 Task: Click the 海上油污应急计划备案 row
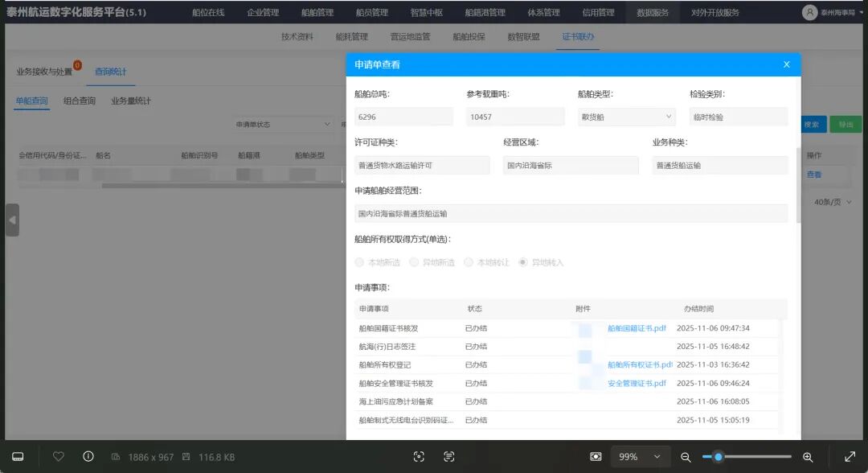click(x=566, y=401)
